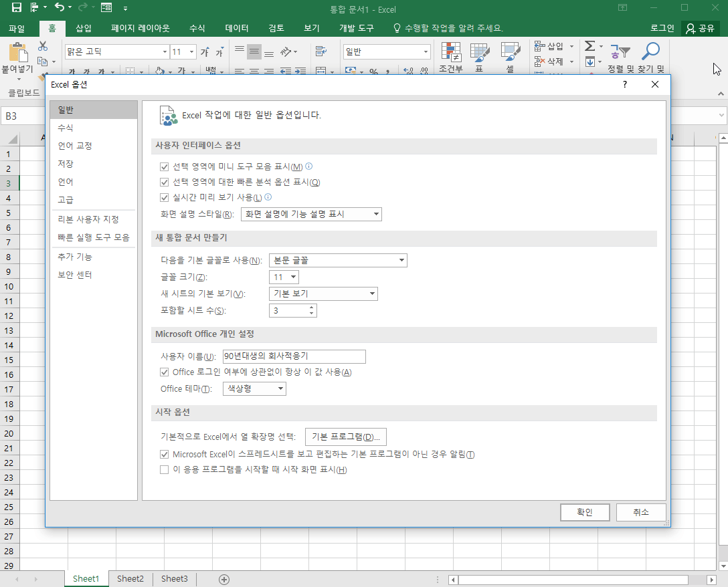Open Office theme (색상형) dropdown
Image resolution: width=728 pixels, height=587 pixels.
click(254, 389)
